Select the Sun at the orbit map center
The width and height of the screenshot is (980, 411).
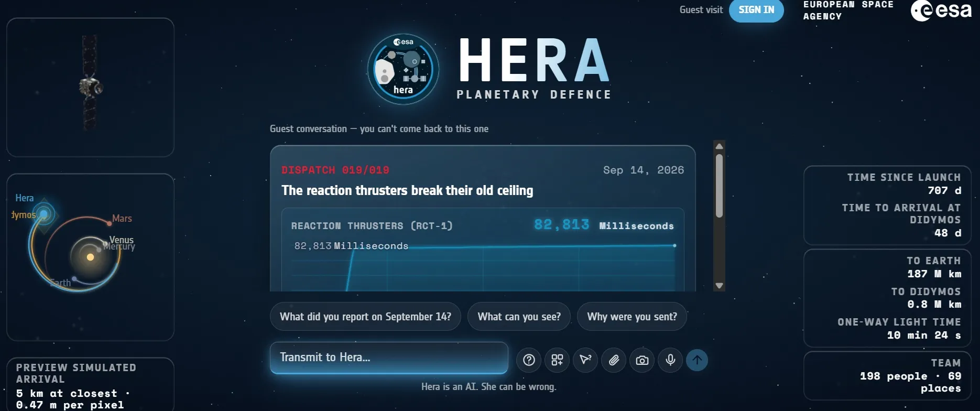[90, 257]
